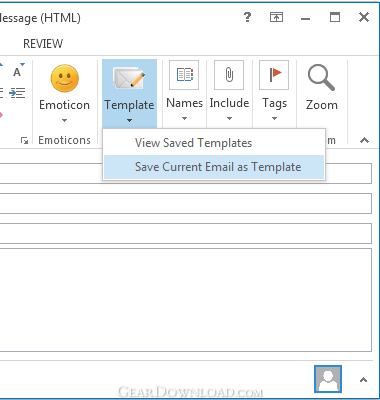
Task: Open the Help question mark icon
Action: 247,17
